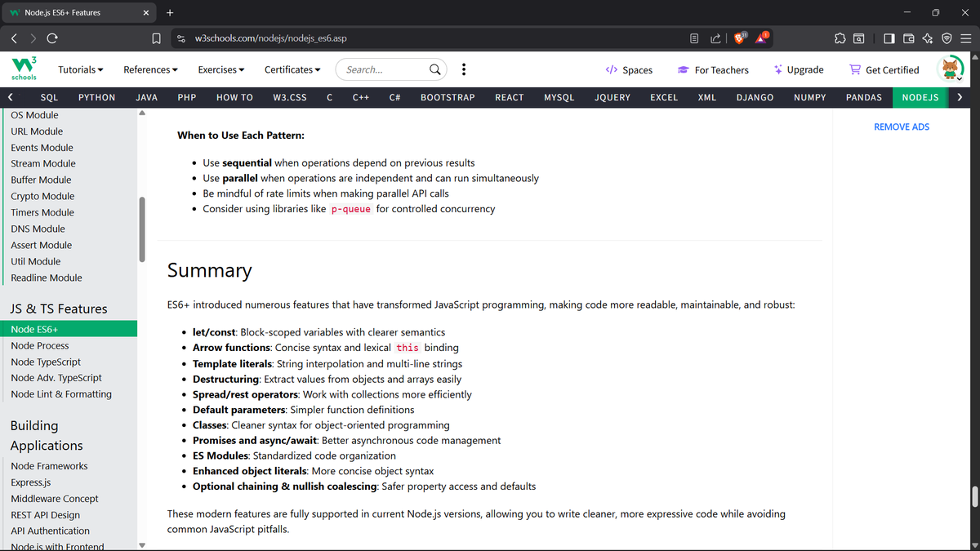980x551 pixels.
Task: Open Brave Rewards triangle icon
Action: click(x=763, y=38)
